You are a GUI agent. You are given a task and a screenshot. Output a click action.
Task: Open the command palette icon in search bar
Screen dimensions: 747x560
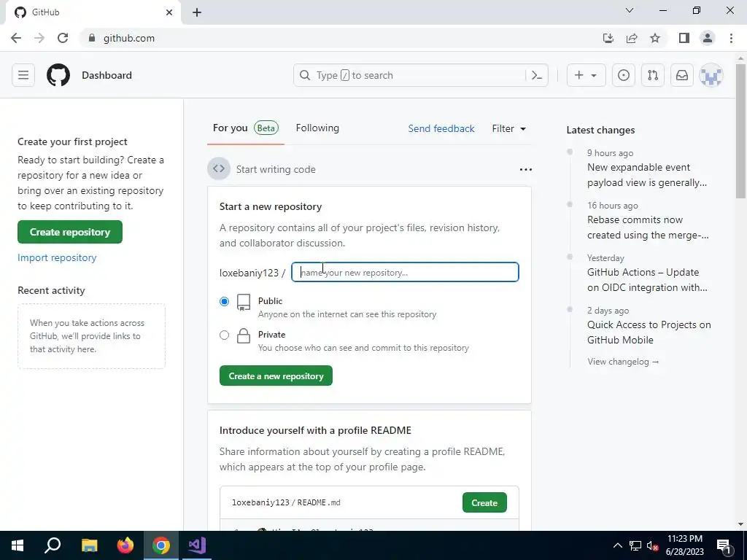[537, 75]
